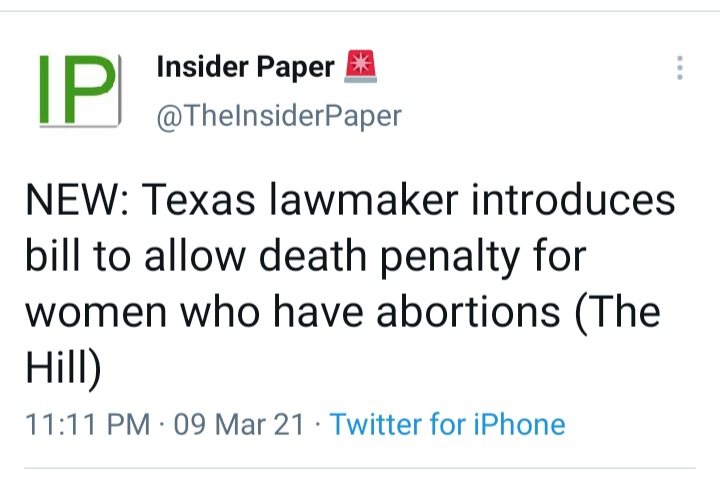The image size is (720, 477).
Task: Tap the "Insider Paper" display name
Action: pos(245,67)
